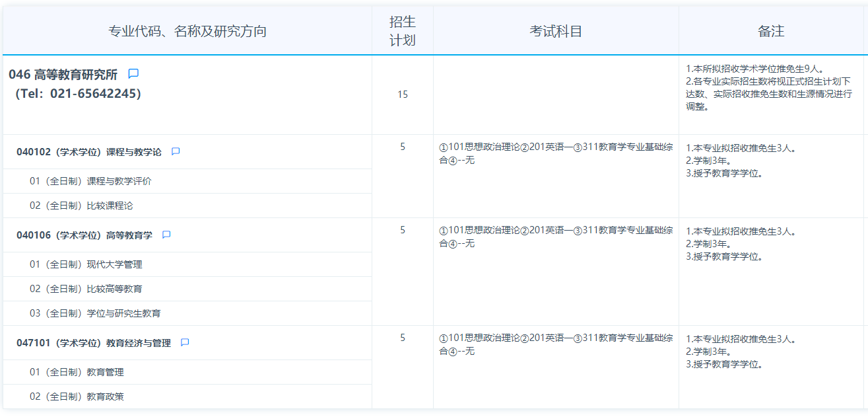This screenshot has width=868, height=417.
Task: Select major 040102 课程与教学论
Action: pyautogui.click(x=89, y=152)
